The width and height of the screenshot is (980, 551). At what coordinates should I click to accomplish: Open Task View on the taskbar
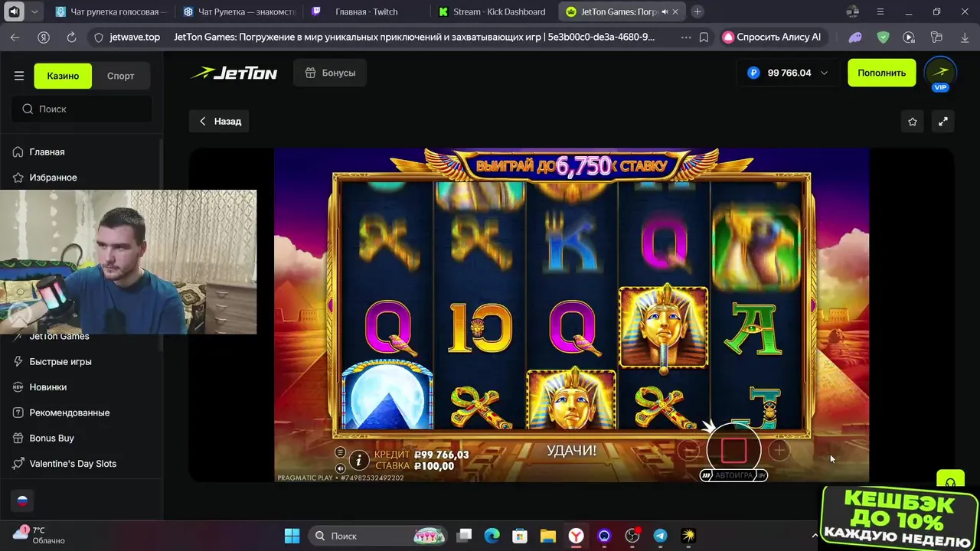[464, 536]
